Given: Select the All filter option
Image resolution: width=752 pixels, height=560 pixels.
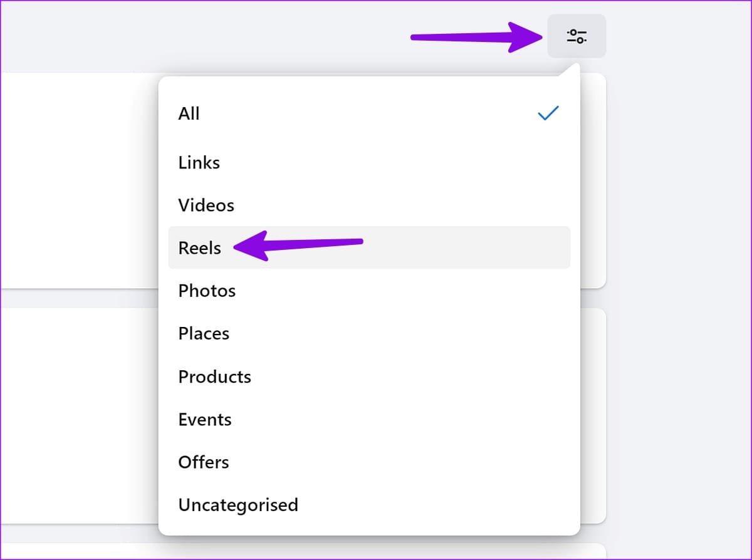Looking at the screenshot, I should (369, 113).
